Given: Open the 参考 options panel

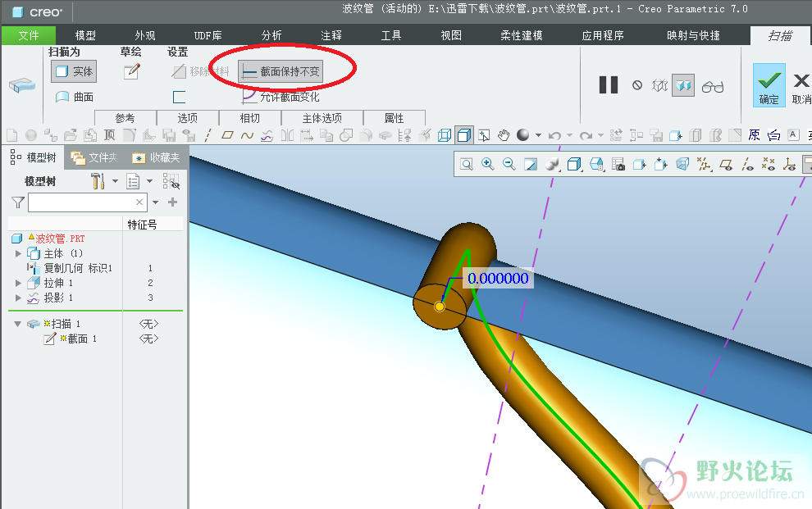Looking at the screenshot, I should [125, 118].
